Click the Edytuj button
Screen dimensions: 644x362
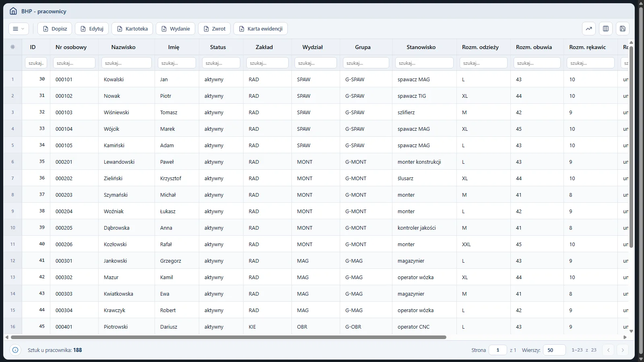[92, 29]
